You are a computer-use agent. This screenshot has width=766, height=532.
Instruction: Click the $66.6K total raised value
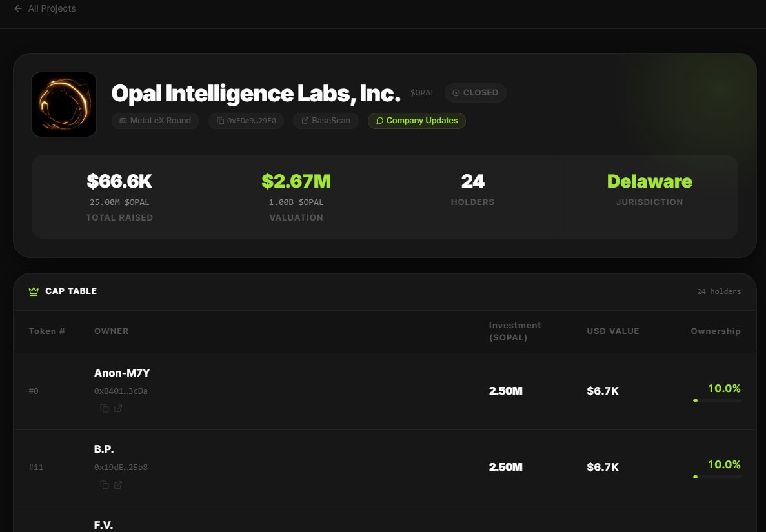tap(119, 181)
